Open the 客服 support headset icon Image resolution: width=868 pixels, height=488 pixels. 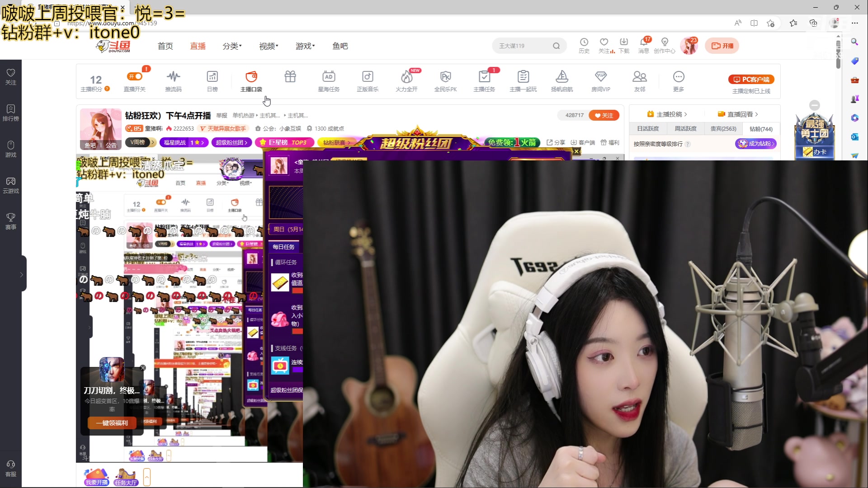tap(11, 469)
